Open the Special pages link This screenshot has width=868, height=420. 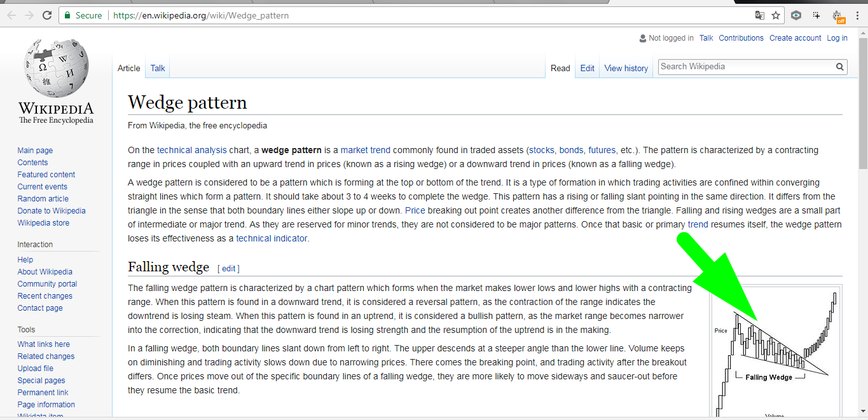coord(41,381)
